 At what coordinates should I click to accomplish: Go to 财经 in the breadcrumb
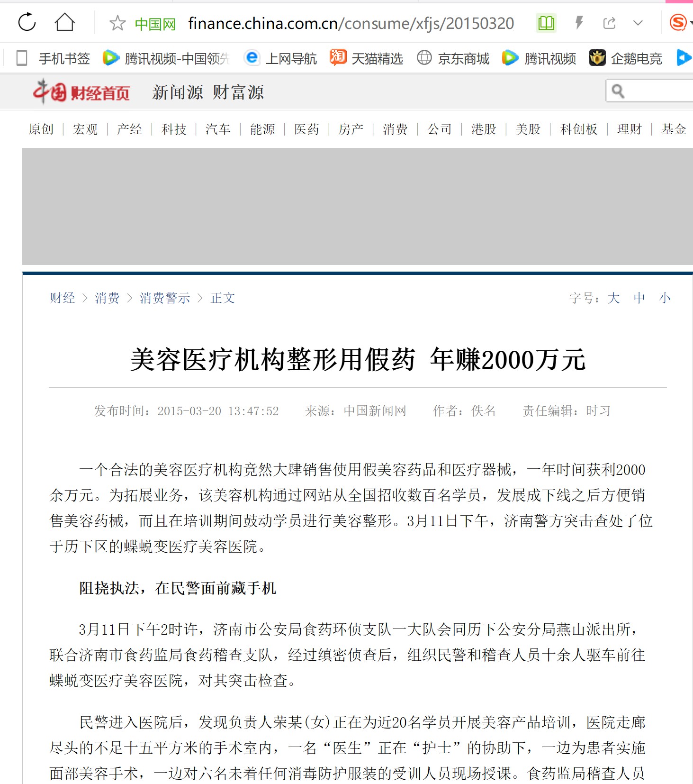[63, 298]
